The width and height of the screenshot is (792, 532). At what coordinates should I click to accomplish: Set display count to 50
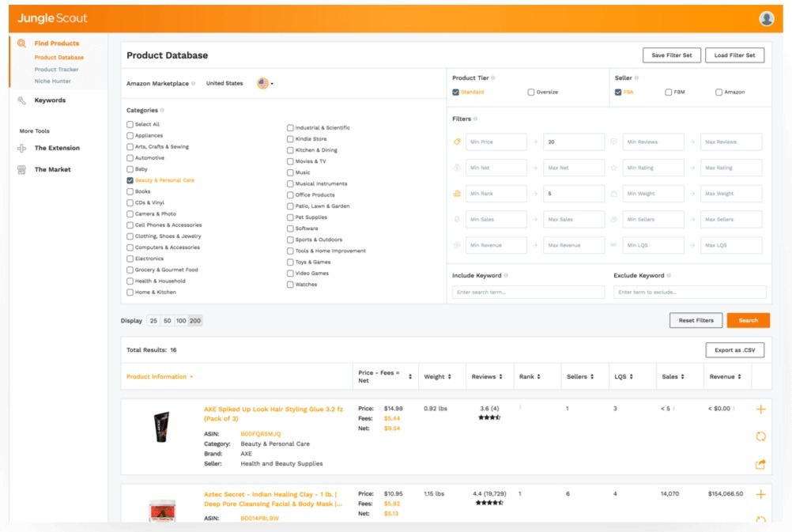point(168,321)
